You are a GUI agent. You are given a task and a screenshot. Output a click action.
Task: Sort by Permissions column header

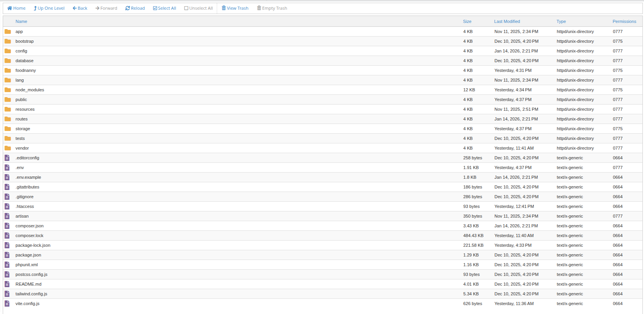[x=624, y=21]
